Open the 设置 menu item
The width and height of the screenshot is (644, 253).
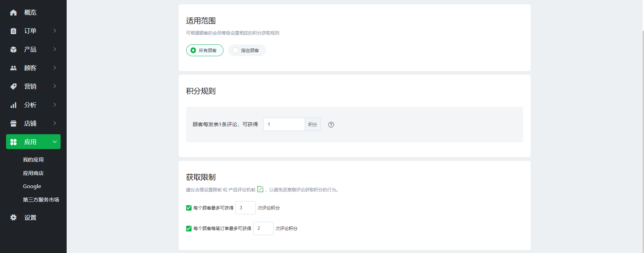coord(33,217)
